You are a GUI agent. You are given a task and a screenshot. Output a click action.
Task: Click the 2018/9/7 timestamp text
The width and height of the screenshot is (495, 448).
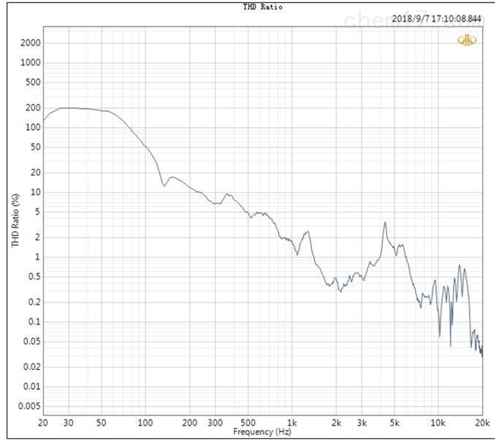[x=436, y=19]
